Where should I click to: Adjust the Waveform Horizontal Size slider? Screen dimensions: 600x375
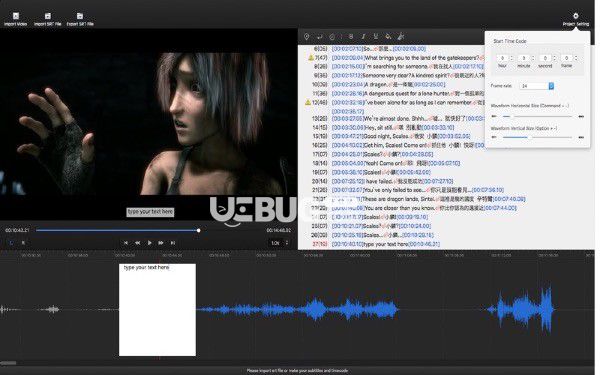click(538, 116)
